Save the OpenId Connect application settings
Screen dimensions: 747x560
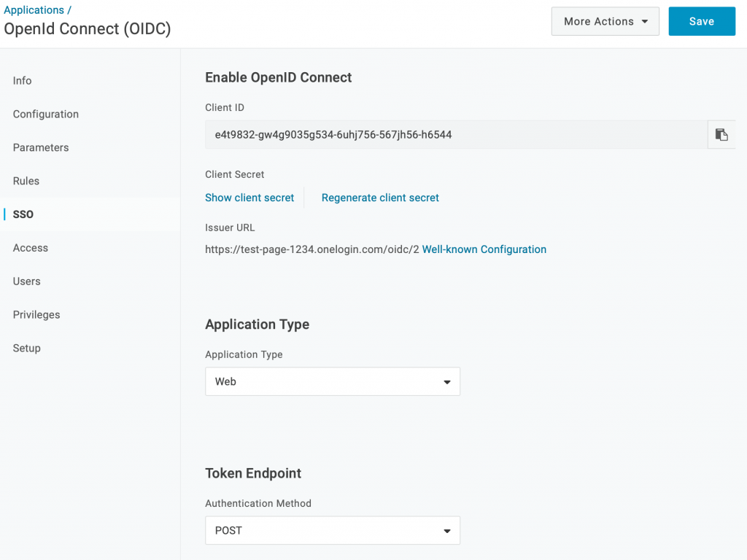click(701, 21)
